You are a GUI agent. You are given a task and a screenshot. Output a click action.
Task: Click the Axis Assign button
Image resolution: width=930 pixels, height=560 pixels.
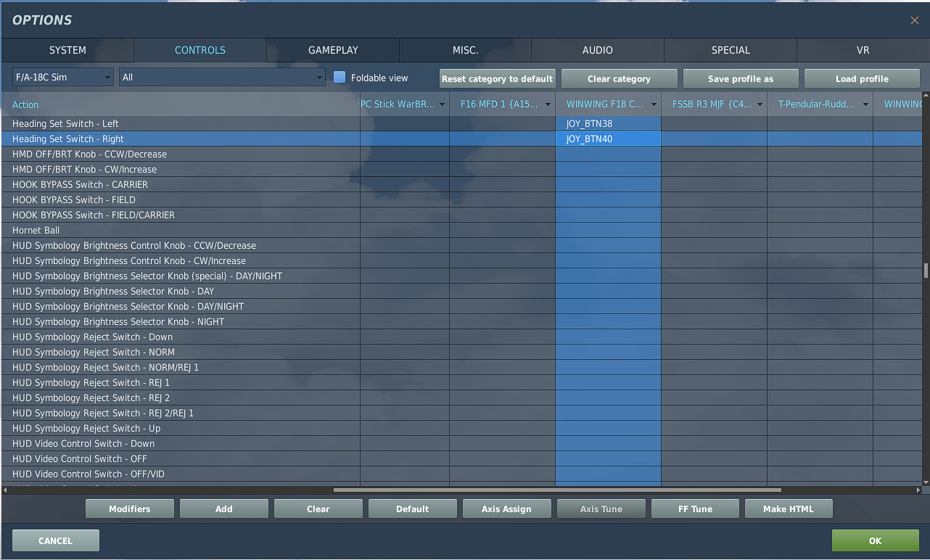[506, 508]
